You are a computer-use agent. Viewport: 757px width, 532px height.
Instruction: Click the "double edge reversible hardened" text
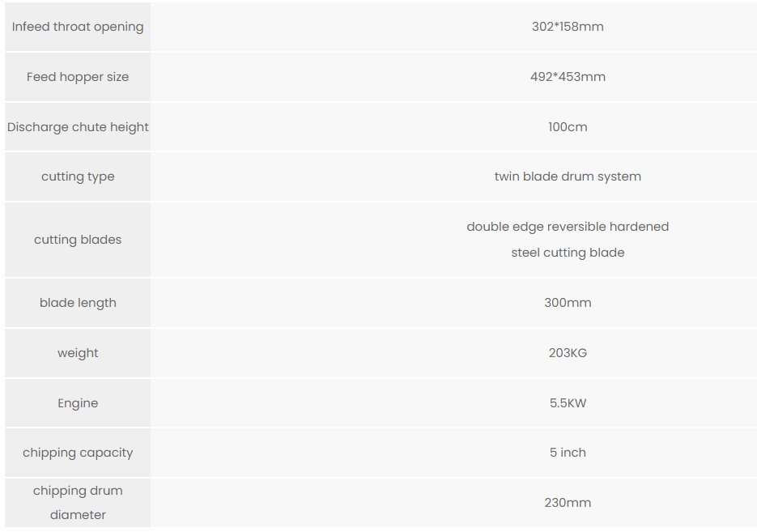coord(568,227)
